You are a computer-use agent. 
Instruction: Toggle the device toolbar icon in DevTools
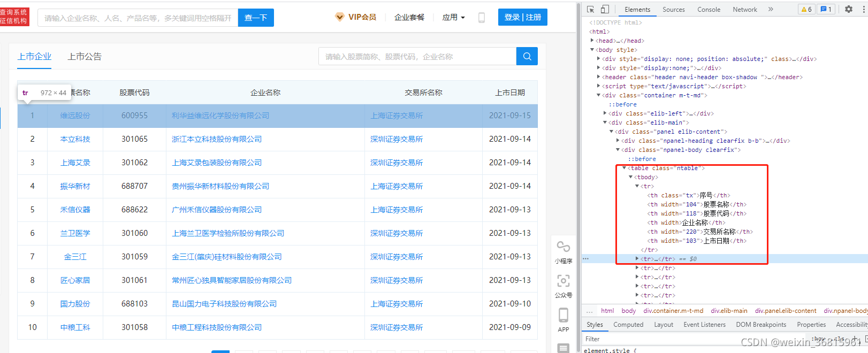[x=605, y=9]
